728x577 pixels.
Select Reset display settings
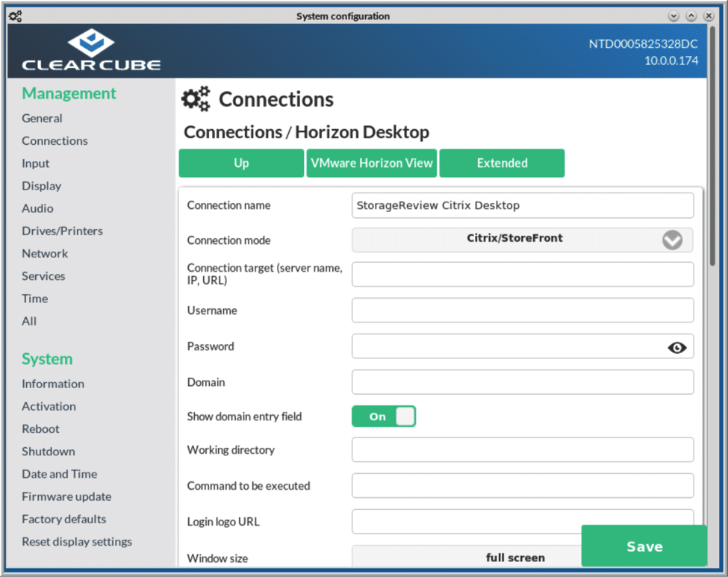77,541
